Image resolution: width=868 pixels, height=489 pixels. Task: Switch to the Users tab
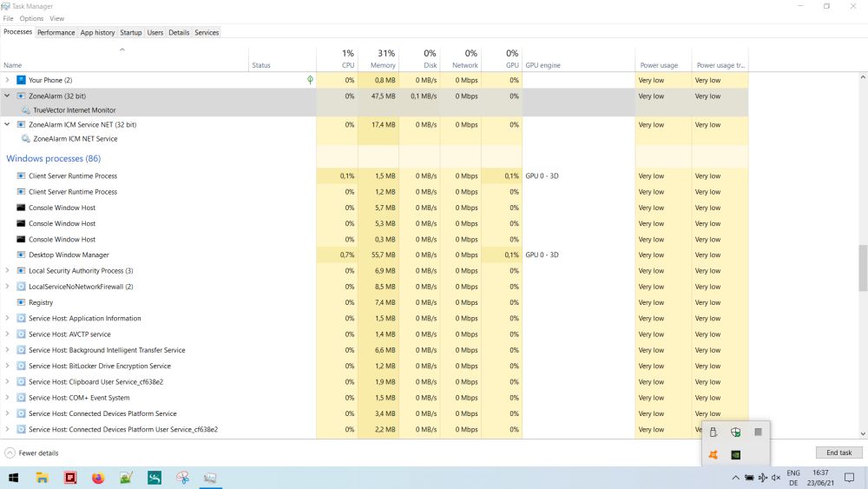click(155, 33)
